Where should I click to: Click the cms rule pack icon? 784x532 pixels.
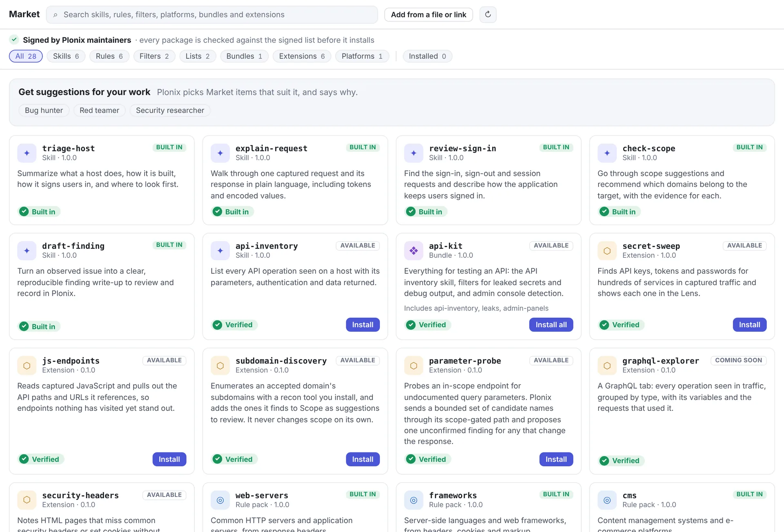click(x=607, y=500)
